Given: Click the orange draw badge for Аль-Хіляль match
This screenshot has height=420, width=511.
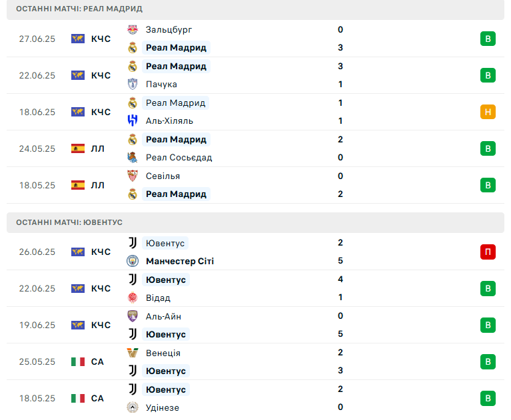Looking at the screenshot, I should click(488, 112).
